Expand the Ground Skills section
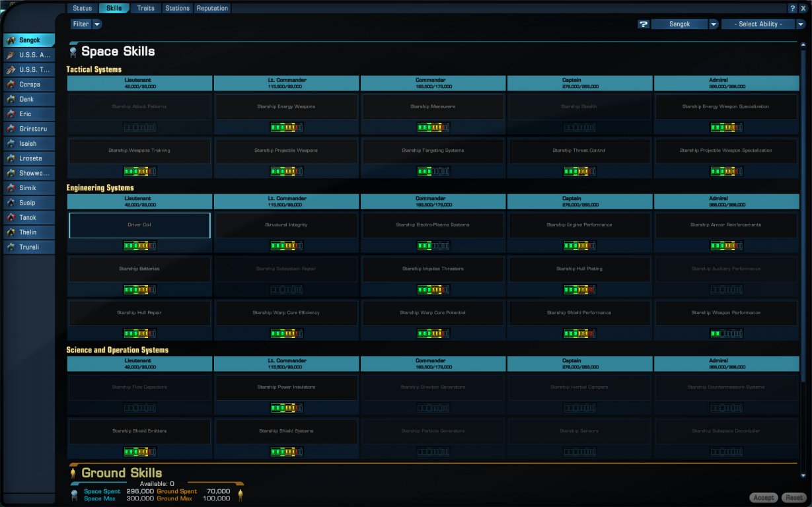The width and height of the screenshot is (812, 507). pyautogui.click(x=121, y=473)
